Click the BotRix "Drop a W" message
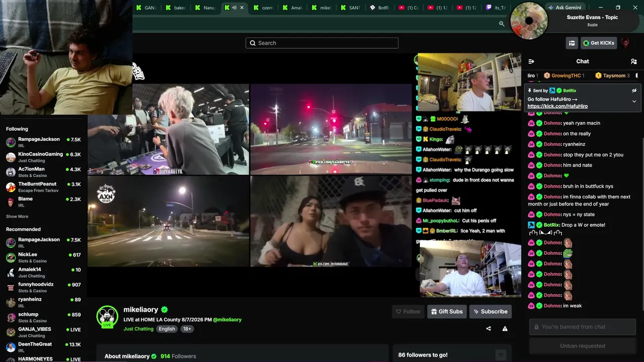644x362 pixels. [584, 225]
